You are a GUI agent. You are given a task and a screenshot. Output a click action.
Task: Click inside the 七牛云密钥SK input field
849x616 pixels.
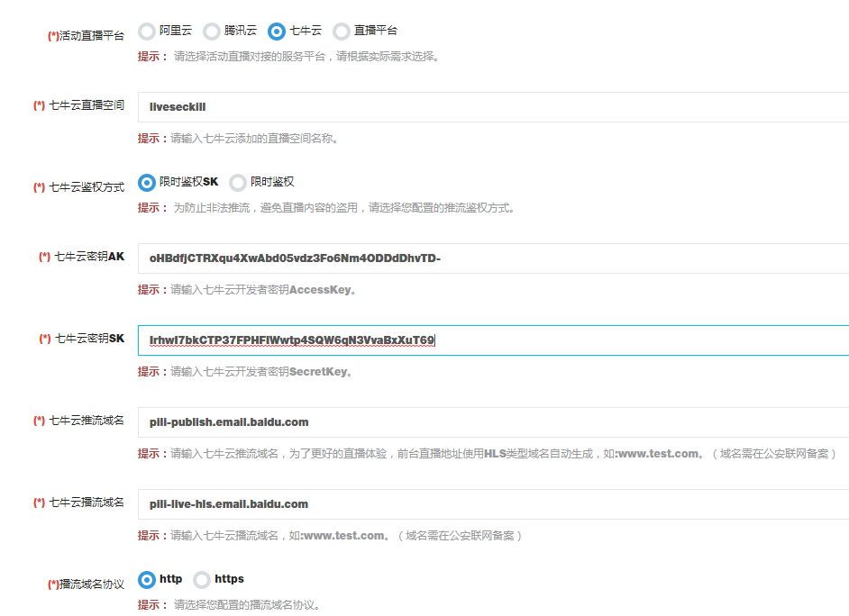coord(493,340)
